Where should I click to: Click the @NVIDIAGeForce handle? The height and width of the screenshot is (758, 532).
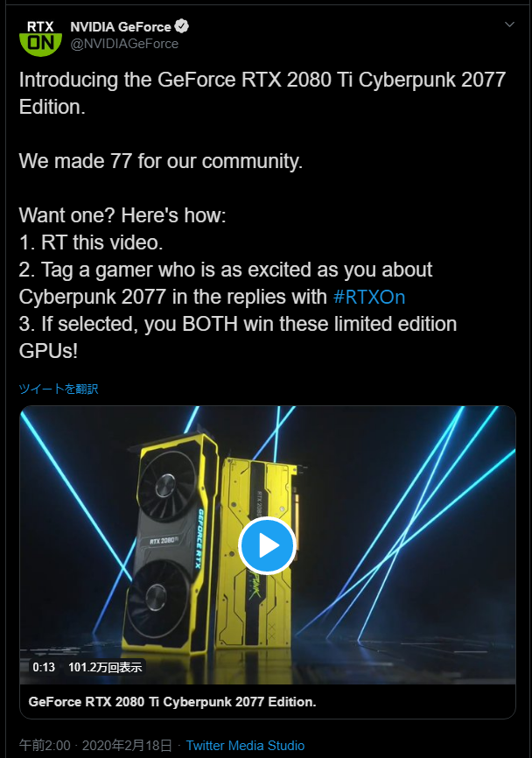pyautogui.click(x=124, y=44)
